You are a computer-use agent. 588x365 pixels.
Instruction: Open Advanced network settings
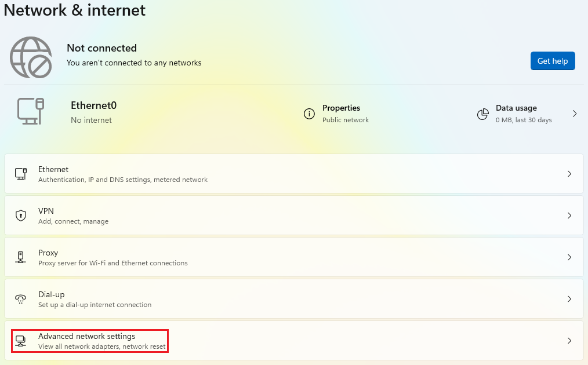[x=290, y=340]
